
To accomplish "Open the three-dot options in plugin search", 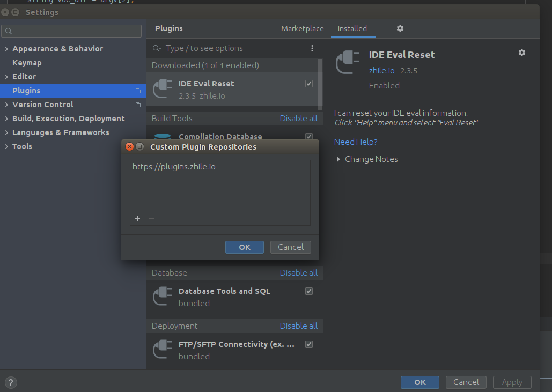I will coord(312,48).
